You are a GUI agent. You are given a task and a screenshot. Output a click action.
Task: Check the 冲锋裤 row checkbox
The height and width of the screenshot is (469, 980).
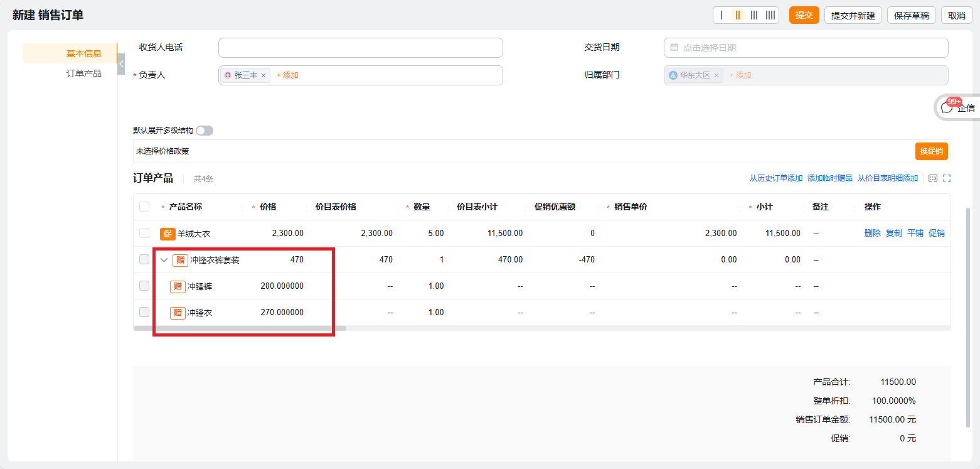coord(144,286)
